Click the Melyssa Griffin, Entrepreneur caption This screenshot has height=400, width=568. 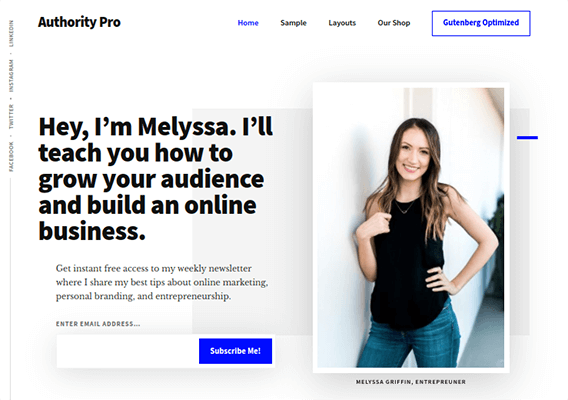(411, 382)
